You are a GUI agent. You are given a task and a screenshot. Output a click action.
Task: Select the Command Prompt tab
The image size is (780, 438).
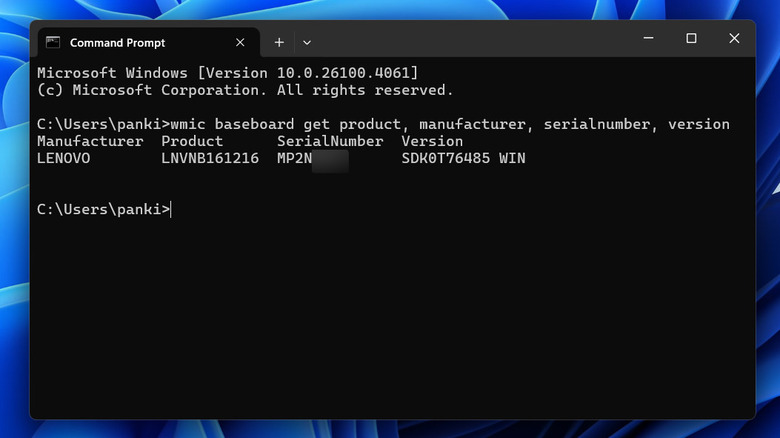tap(130, 43)
